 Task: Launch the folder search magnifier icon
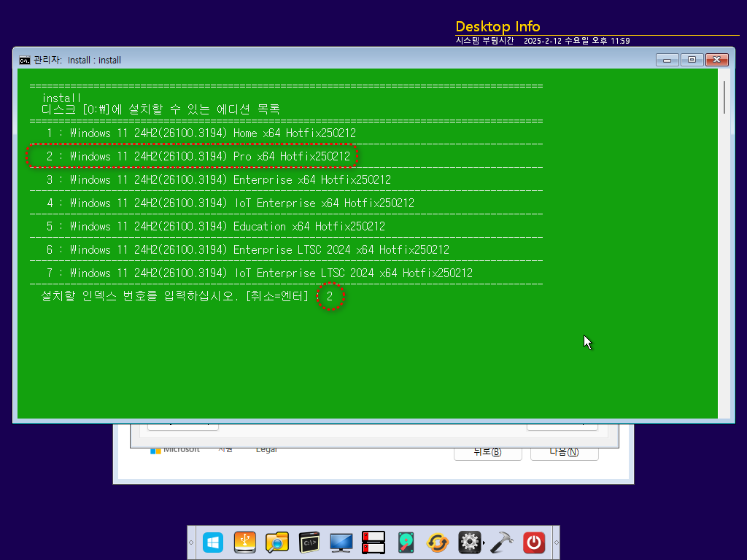point(276,542)
